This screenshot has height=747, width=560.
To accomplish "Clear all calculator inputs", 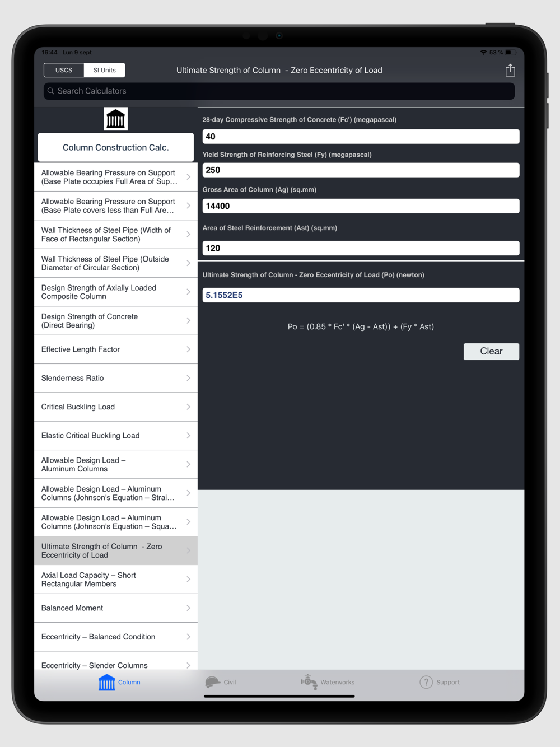I will pos(491,351).
